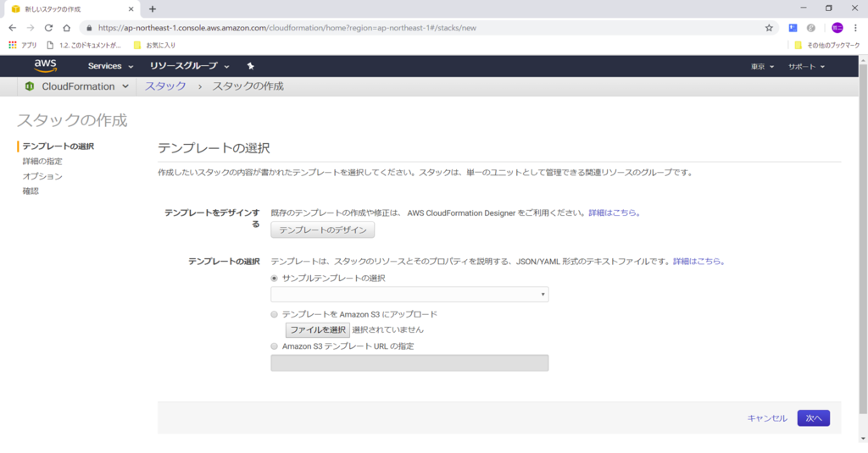Click 次へ button
868x453 pixels.
click(x=814, y=418)
